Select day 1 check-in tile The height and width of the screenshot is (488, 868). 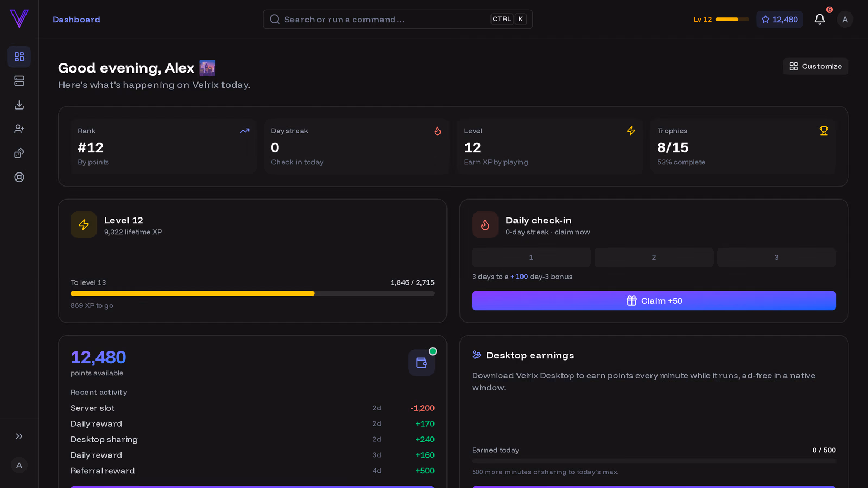[x=531, y=257]
